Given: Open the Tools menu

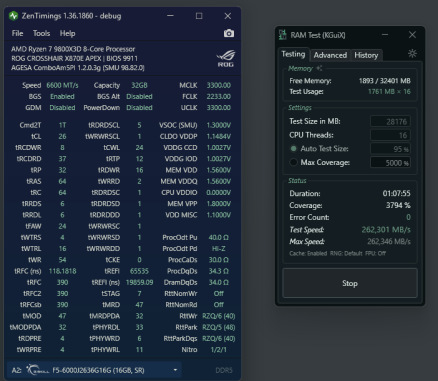Looking at the screenshot, I should (x=41, y=33).
